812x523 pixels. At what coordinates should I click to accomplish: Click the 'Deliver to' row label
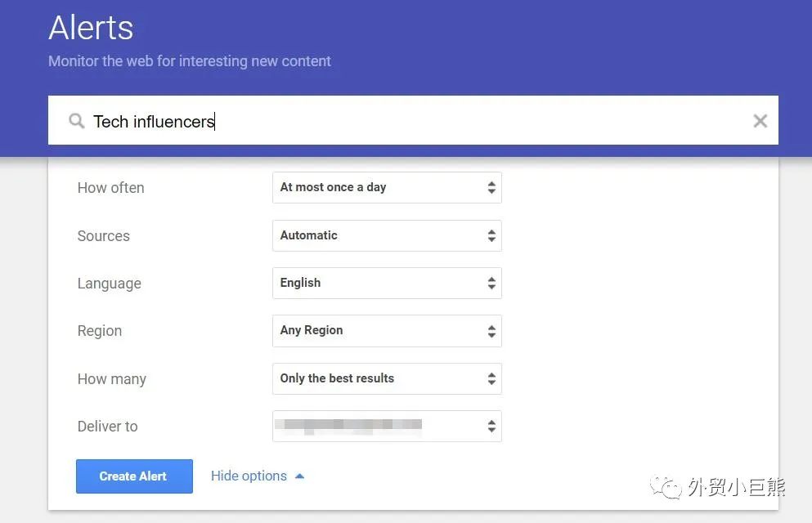click(x=107, y=427)
